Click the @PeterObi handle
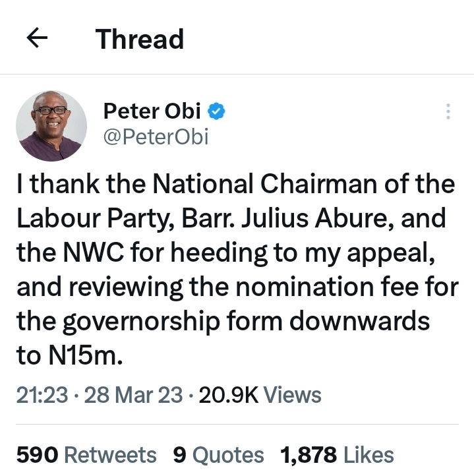 (156, 136)
